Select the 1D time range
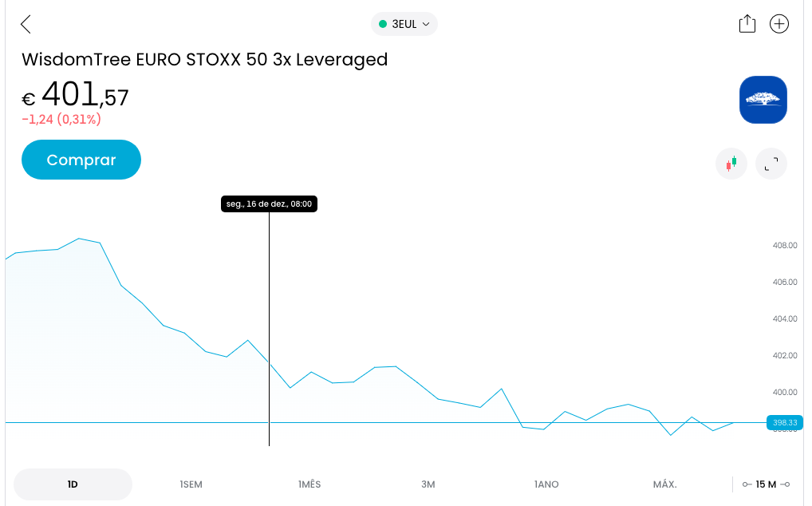The image size is (812, 506). click(x=73, y=484)
